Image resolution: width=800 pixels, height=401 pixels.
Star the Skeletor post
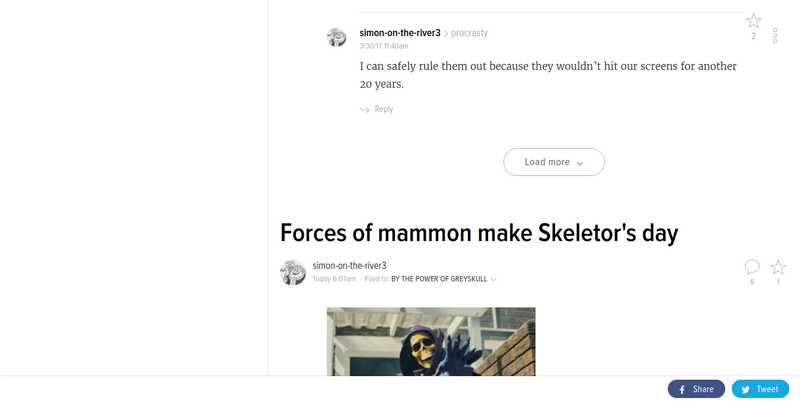pos(778,267)
